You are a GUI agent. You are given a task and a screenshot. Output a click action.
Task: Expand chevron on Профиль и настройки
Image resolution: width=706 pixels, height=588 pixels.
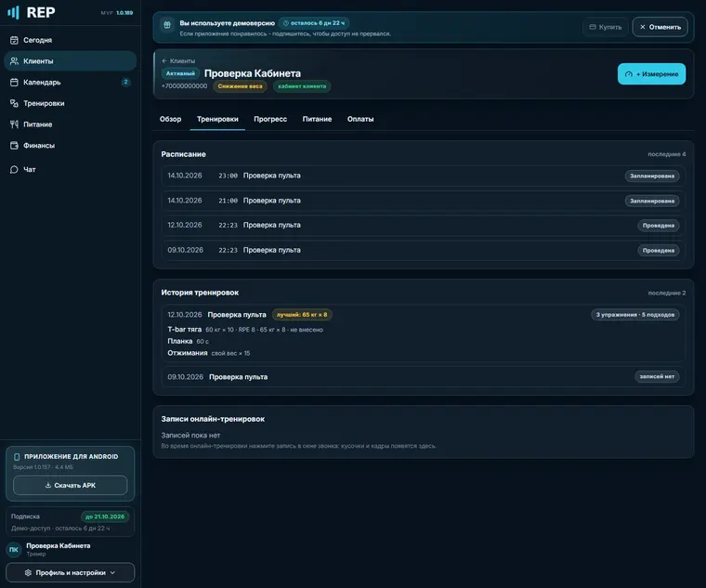click(x=112, y=573)
